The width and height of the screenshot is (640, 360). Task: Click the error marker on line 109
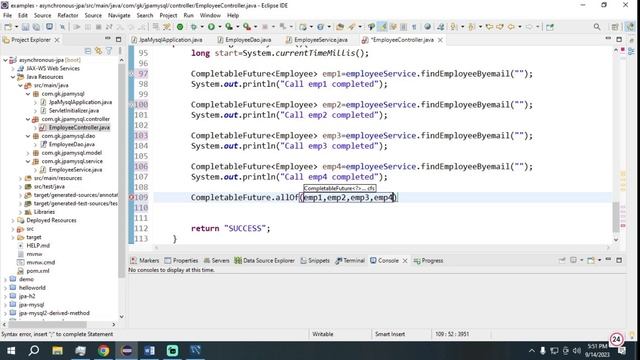[x=131, y=198]
